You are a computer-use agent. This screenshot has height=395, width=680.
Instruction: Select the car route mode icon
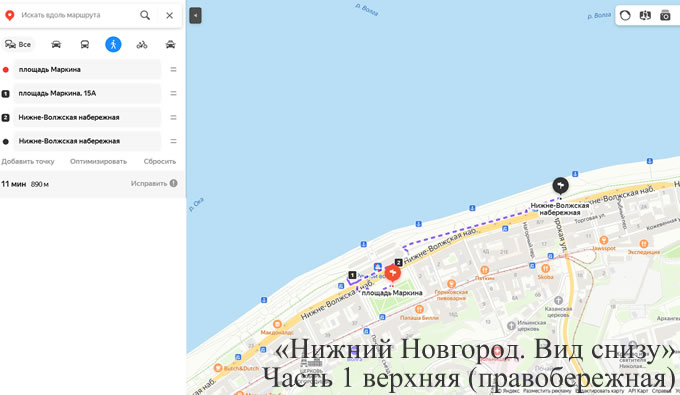coord(56,44)
